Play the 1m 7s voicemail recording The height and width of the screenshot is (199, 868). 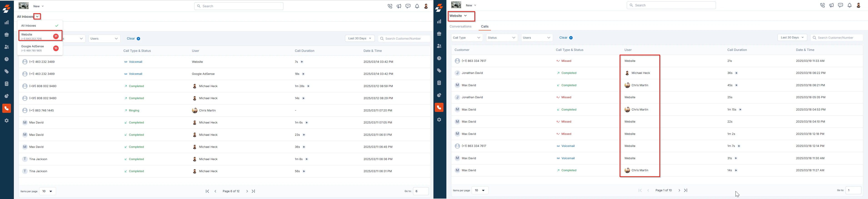[739, 146]
